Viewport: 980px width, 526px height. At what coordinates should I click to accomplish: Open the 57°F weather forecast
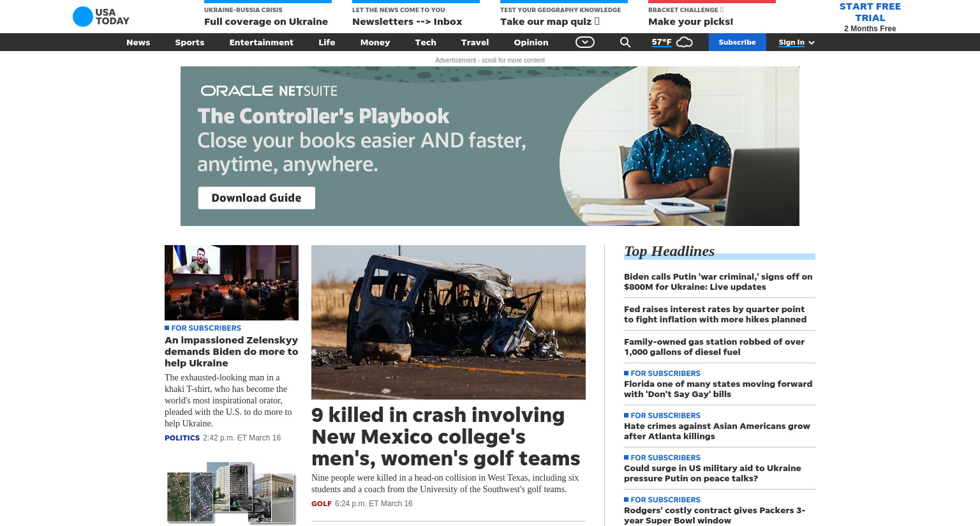(662, 42)
